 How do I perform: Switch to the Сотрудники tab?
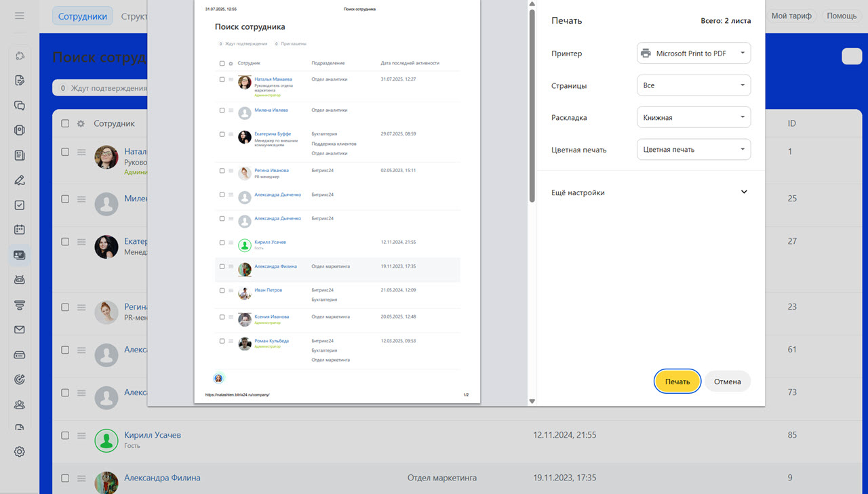coord(83,16)
